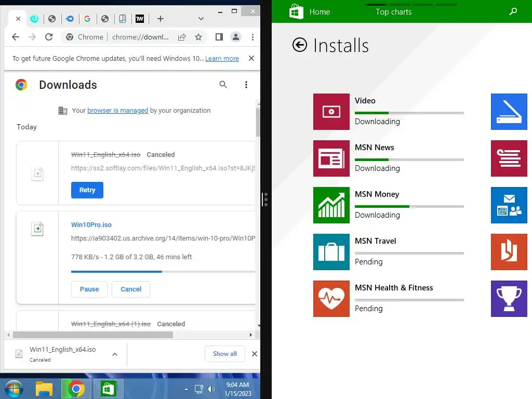Go back from Store Installs page
The width and height of the screenshot is (532, 399).
tap(300, 45)
